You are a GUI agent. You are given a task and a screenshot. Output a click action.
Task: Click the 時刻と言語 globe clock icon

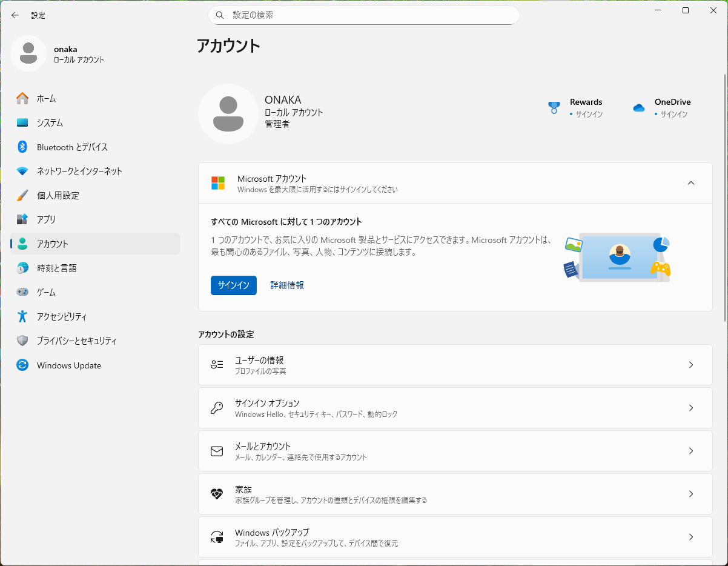click(x=22, y=268)
